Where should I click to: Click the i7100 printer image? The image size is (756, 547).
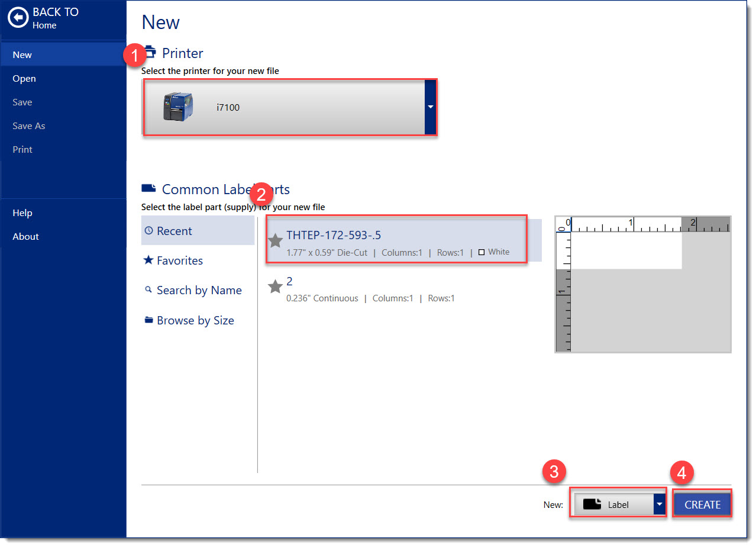pyautogui.click(x=177, y=107)
